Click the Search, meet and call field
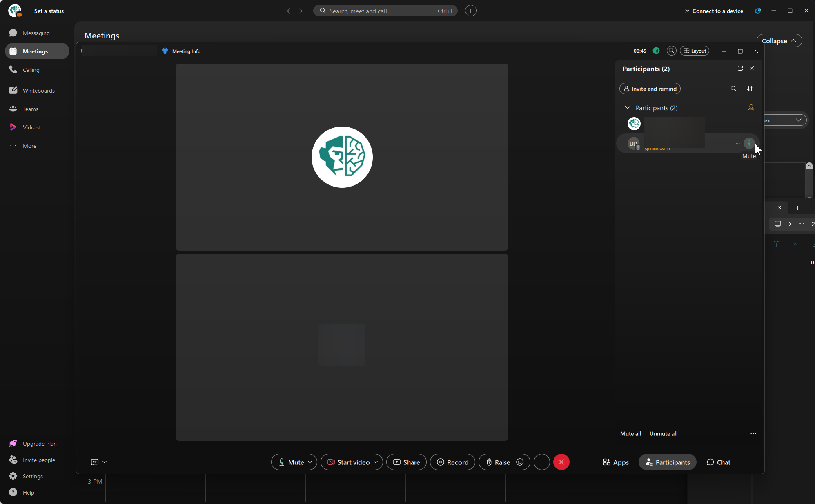The height and width of the screenshot is (504, 815). [x=385, y=11]
